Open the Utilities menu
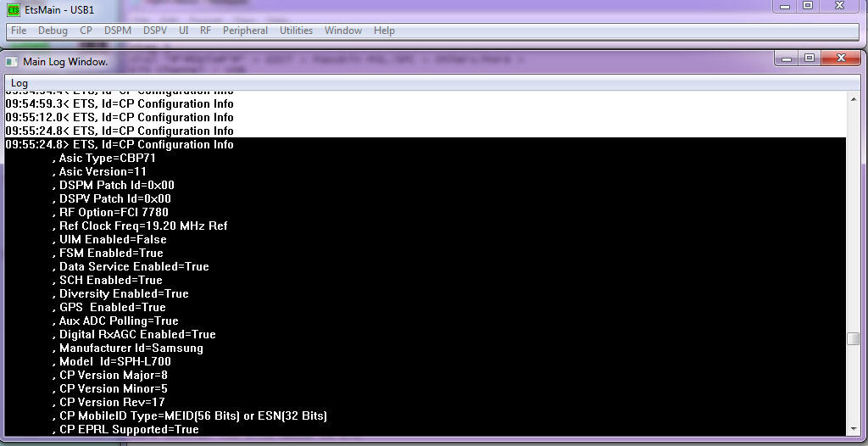This screenshot has width=868, height=446. [x=296, y=31]
